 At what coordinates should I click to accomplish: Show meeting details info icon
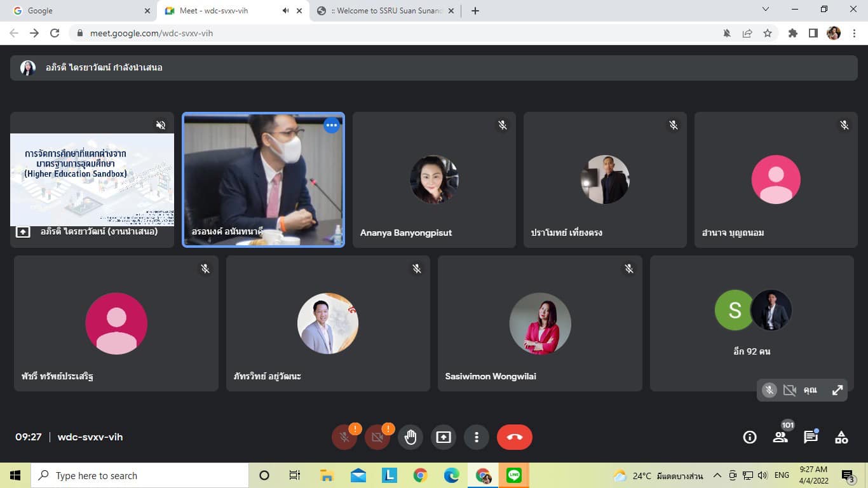pos(750,437)
